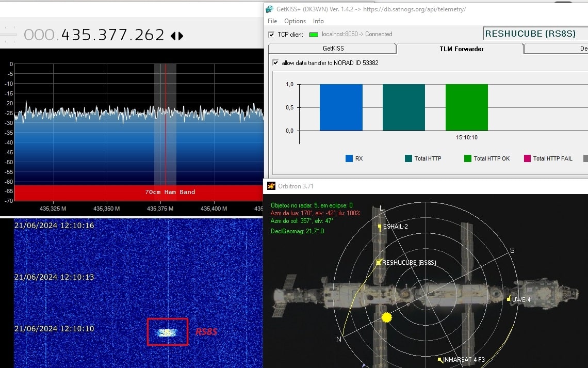This screenshot has height=368, width=588.
Task: Click the GetKISS+ title bar app icon
Action: click(x=270, y=9)
